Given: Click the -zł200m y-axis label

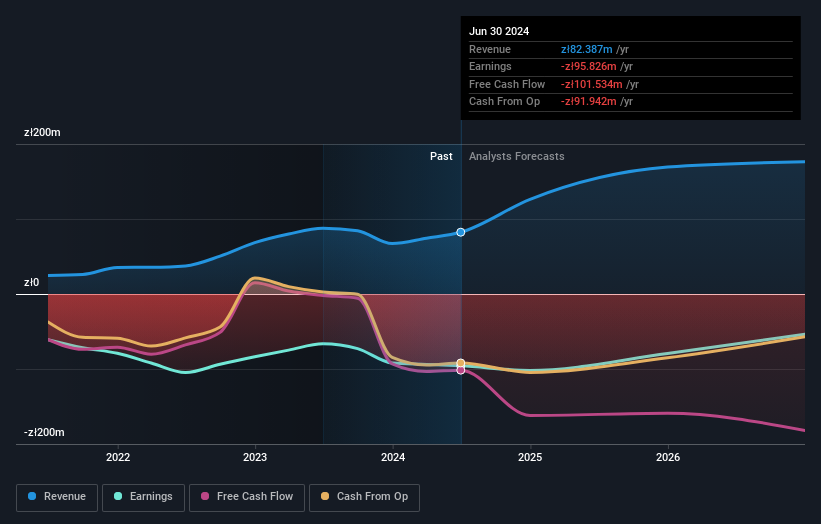Looking at the screenshot, I should pos(44,432).
